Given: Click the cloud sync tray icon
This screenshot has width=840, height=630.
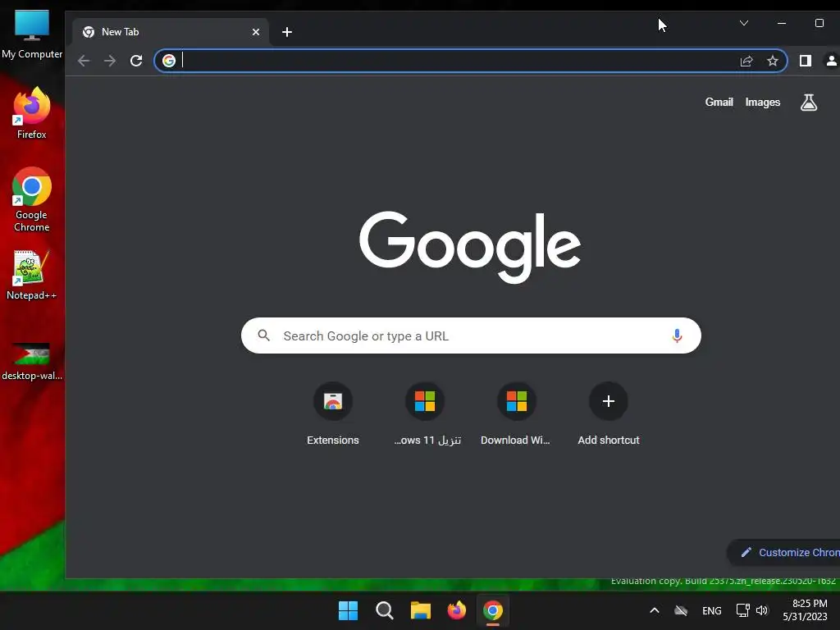Looking at the screenshot, I should tap(681, 610).
